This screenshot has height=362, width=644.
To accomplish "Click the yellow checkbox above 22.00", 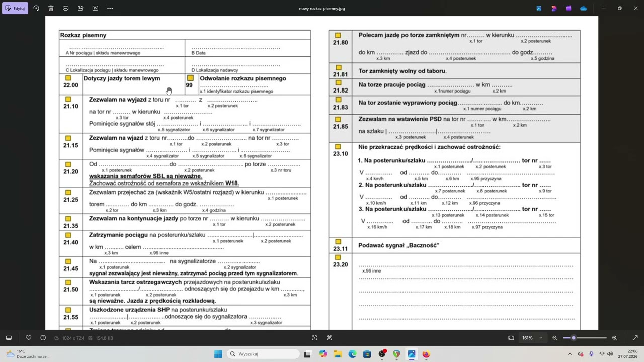I will tap(68, 78).
